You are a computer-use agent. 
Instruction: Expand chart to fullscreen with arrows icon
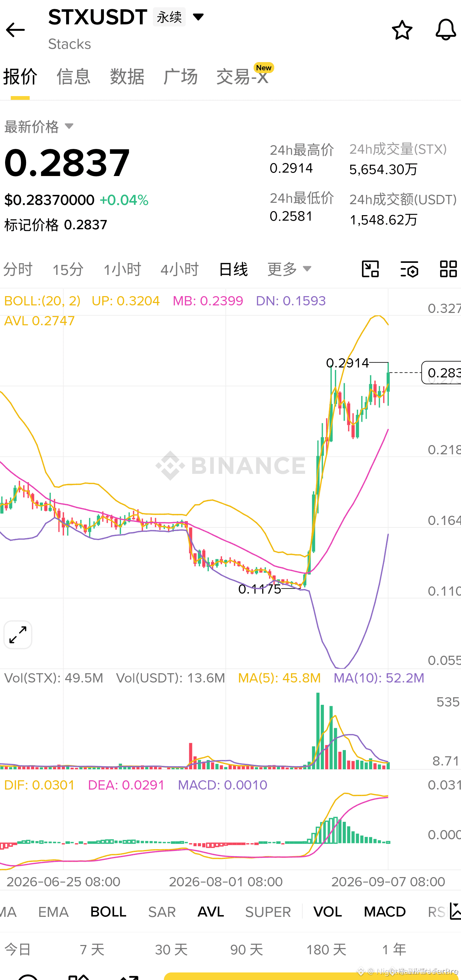pos(18,635)
